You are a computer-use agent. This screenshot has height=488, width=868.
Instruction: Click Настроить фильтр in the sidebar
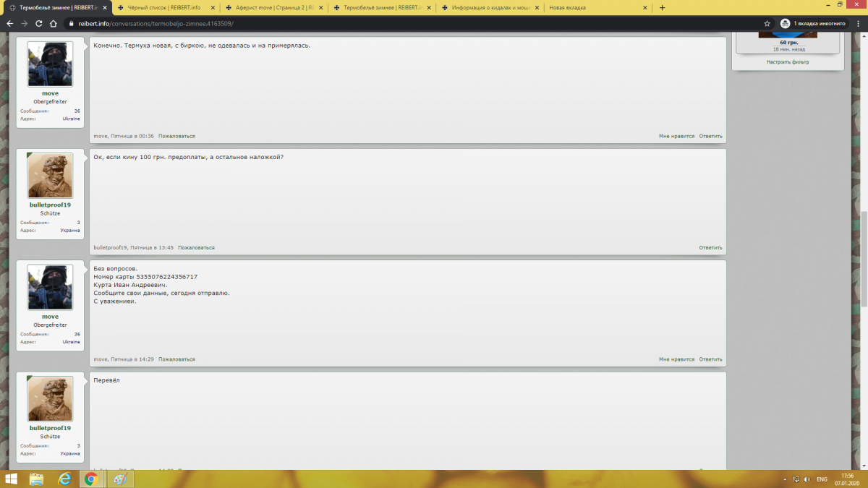pos(788,62)
